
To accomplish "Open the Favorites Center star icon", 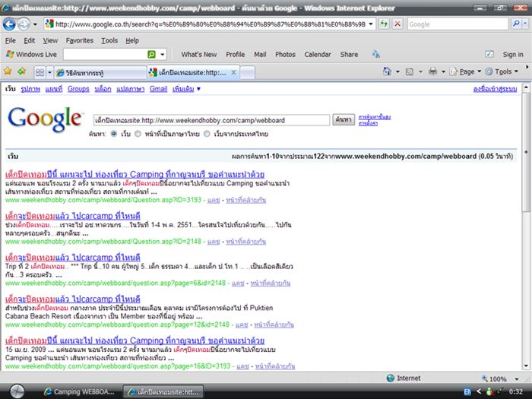I will click(8, 71).
